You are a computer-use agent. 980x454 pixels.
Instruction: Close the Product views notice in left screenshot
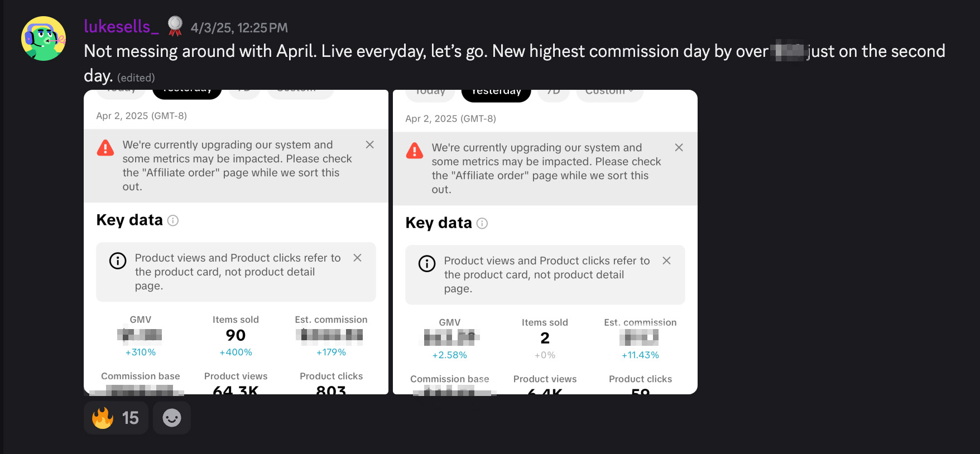click(357, 258)
